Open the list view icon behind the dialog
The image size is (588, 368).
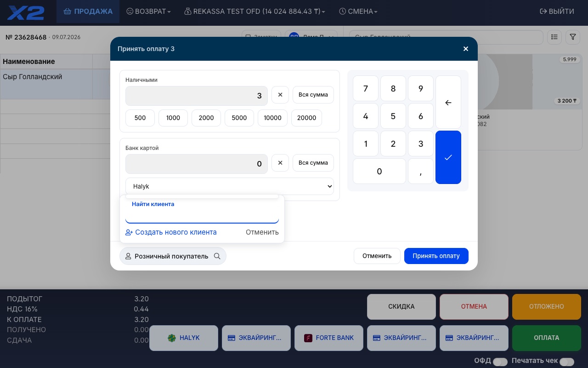coord(554,37)
